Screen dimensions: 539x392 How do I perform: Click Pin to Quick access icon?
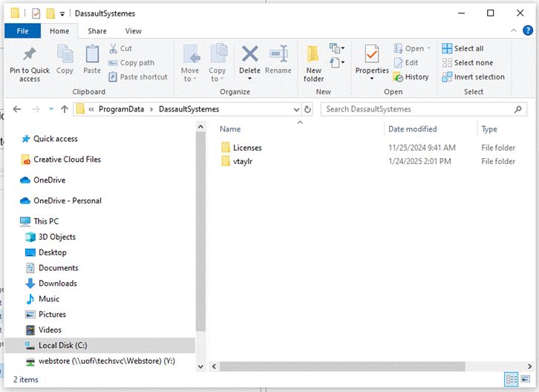30,54
